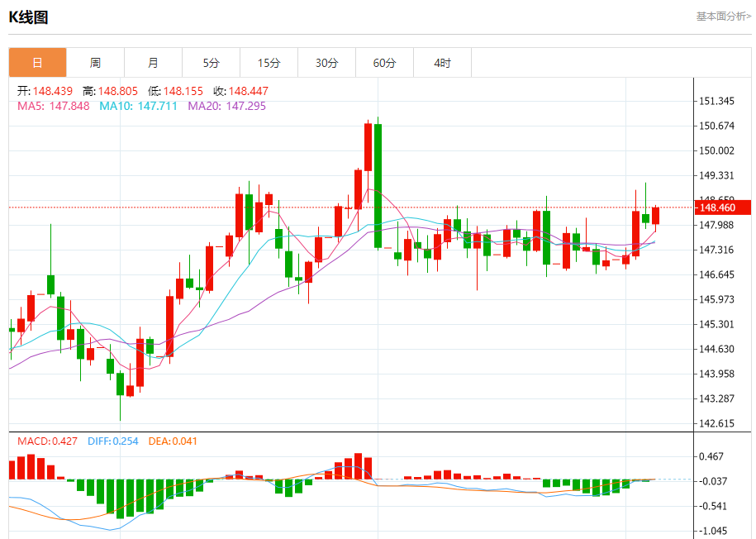Select the 日 daily chart tab
The image size is (756, 539).
(x=38, y=63)
